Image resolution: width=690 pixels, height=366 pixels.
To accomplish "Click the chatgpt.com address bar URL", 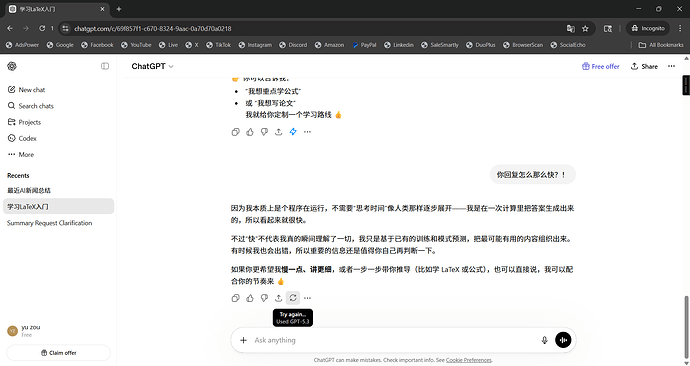I will tap(153, 29).
